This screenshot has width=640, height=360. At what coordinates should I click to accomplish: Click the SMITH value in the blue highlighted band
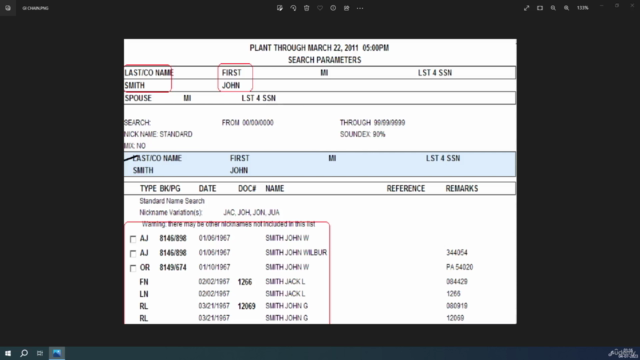click(x=143, y=171)
